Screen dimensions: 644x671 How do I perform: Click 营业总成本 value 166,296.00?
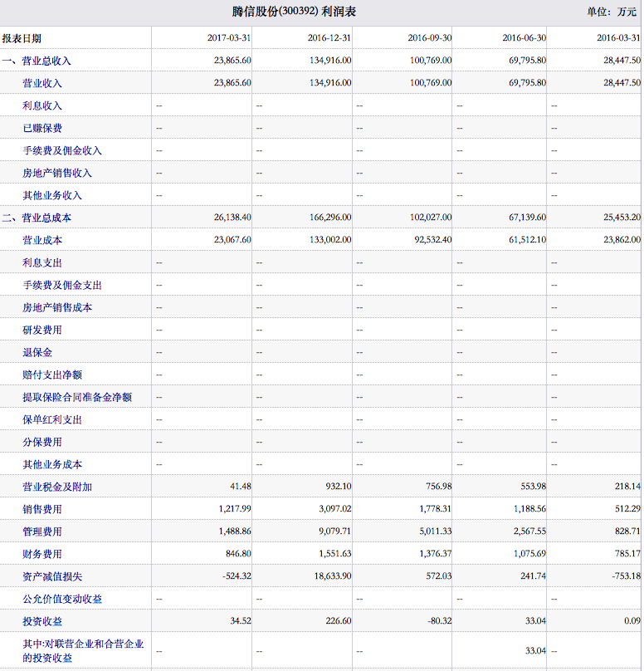click(330, 218)
